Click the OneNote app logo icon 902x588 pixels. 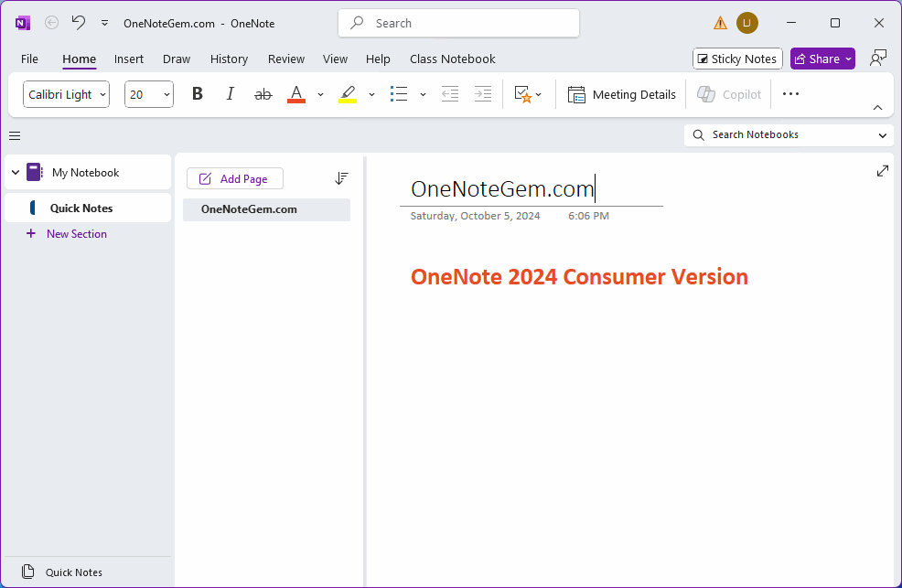click(x=23, y=23)
